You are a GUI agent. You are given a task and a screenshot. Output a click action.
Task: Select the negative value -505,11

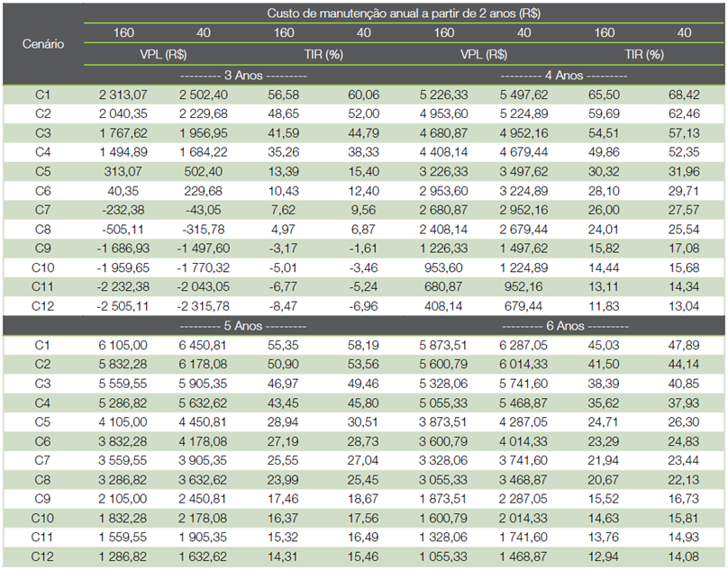click(x=123, y=230)
